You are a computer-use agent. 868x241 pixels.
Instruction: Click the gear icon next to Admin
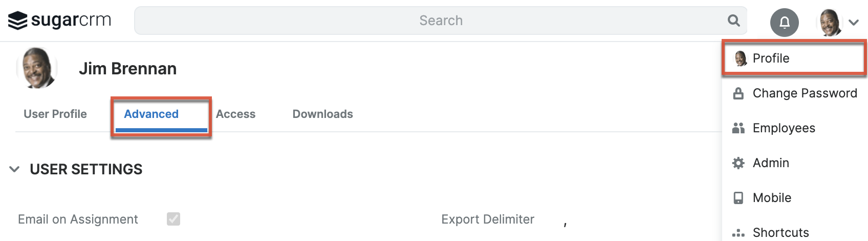pyautogui.click(x=738, y=163)
